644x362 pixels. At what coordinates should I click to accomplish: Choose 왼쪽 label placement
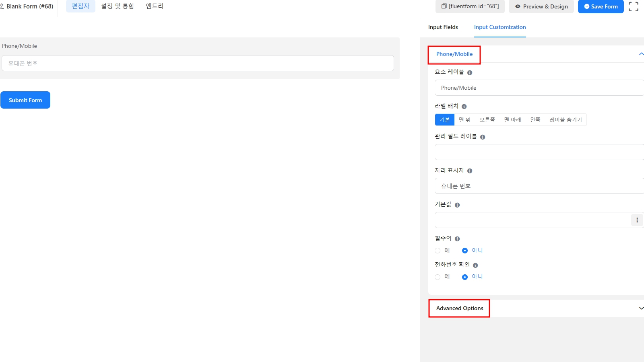coord(535,120)
